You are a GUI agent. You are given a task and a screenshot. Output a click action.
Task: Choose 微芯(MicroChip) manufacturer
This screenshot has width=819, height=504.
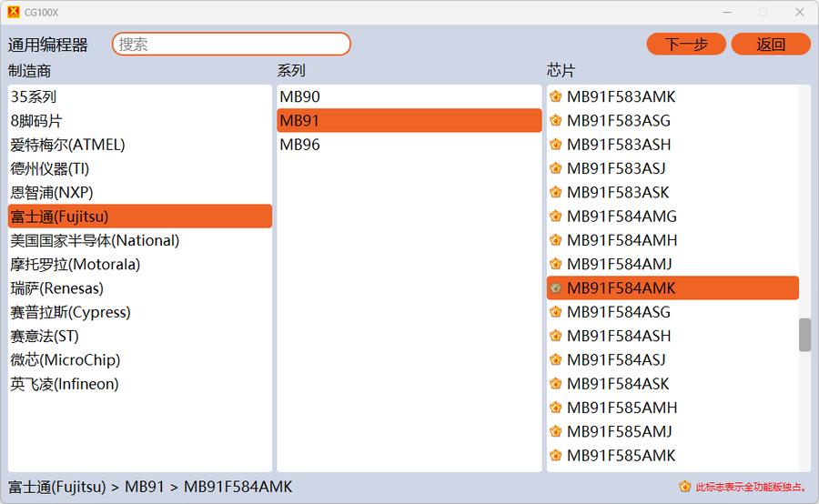click(x=66, y=360)
